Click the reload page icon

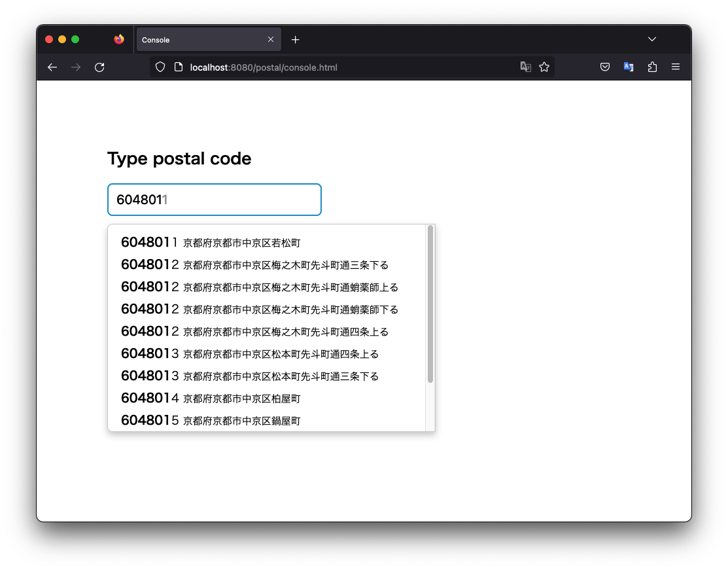[99, 67]
